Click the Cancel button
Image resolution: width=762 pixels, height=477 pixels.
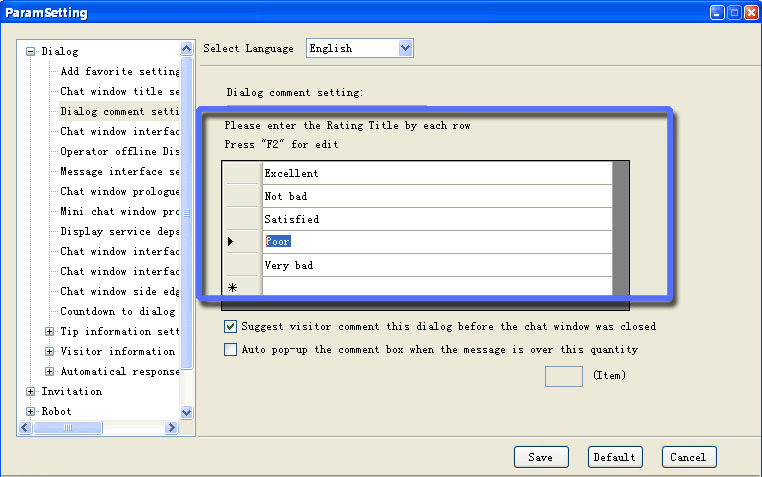(689, 457)
